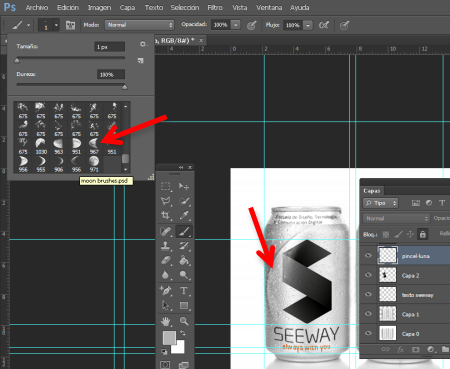Toggle Quick Mask mode
Viewport: 450px width, 369px height.
[165, 365]
